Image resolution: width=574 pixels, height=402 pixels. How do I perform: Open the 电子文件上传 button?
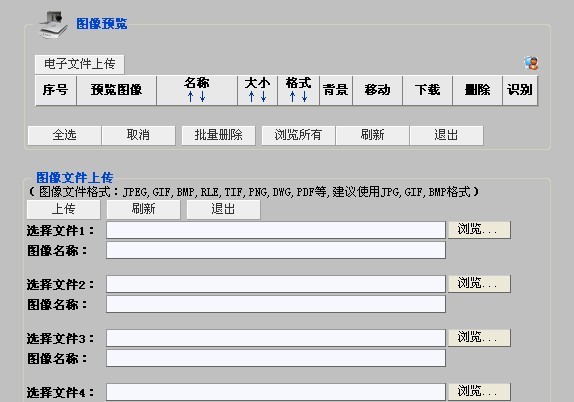(x=80, y=64)
